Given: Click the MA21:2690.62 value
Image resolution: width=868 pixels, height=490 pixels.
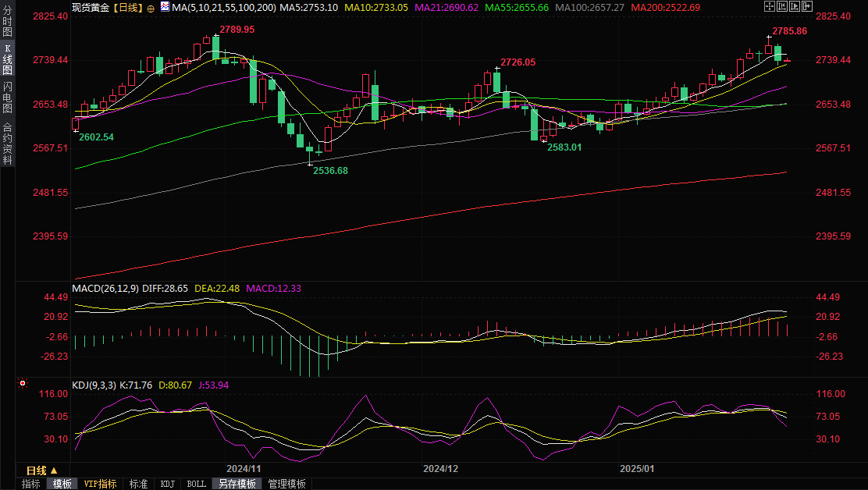Looking at the screenshot, I should tap(446, 8).
